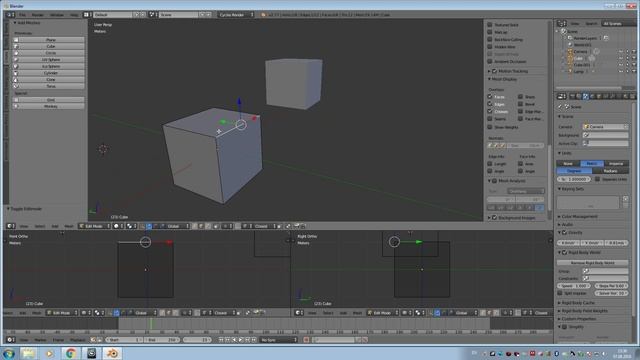Click the pivot point icon in main 3D view header
The height and width of the screenshot is (360, 640).
pos(130,226)
